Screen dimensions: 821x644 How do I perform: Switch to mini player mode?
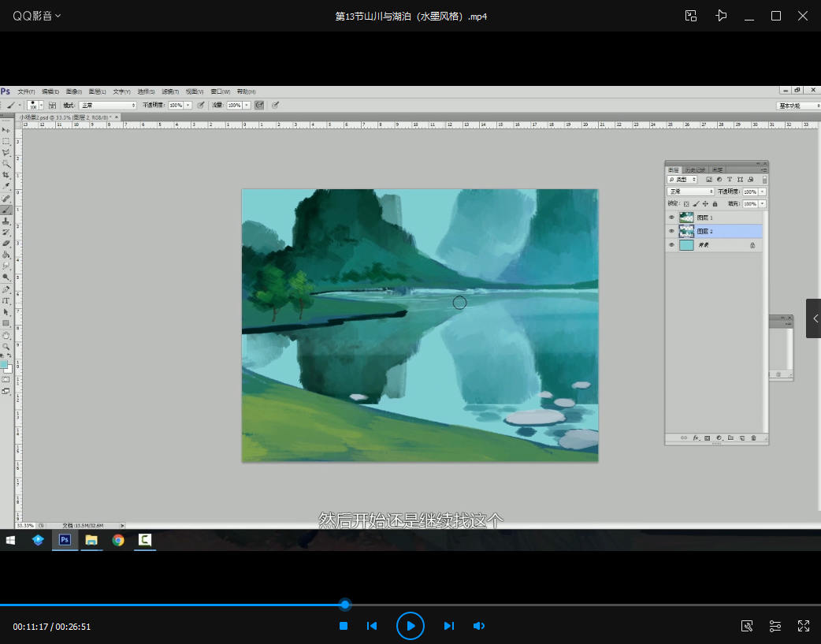coord(691,16)
